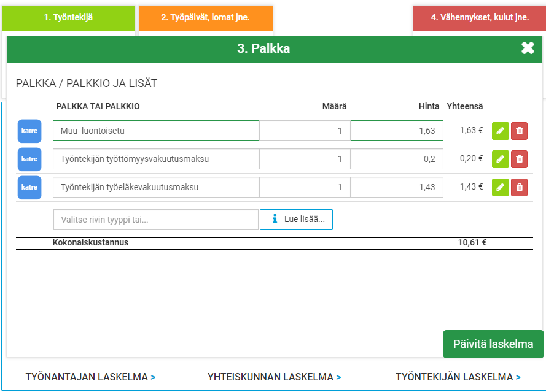Screen dimensions: 546x392
Task: Open the Työntekijän työeläkevakuutusmaksu type field
Action: click(156, 187)
